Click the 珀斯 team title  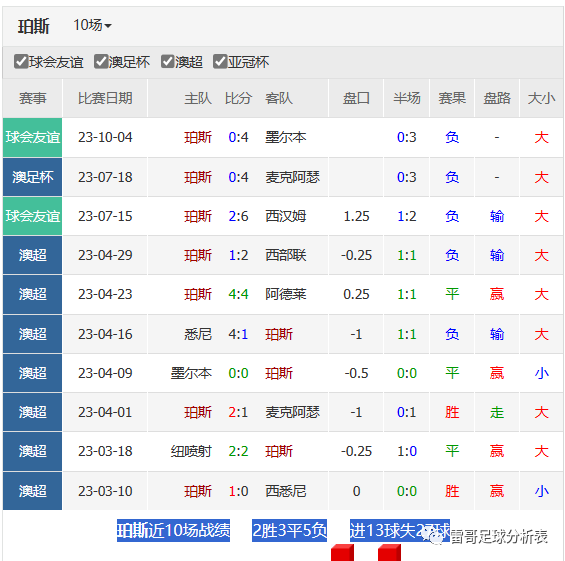34,26
